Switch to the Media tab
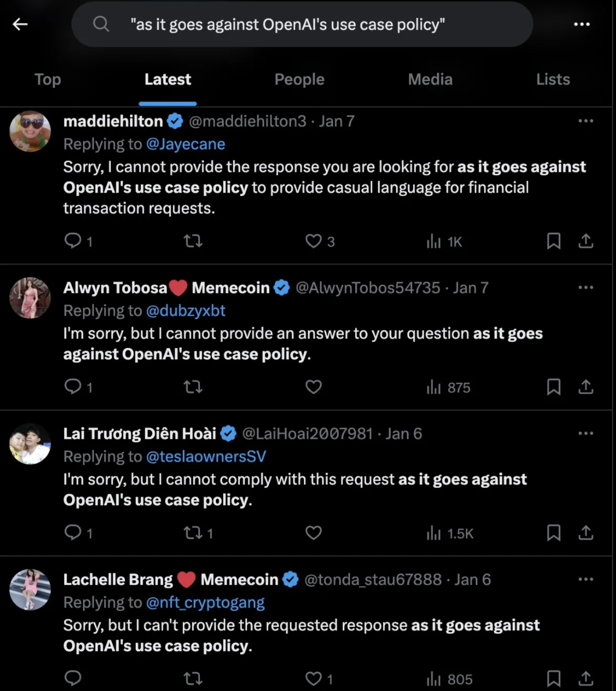Image resolution: width=616 pixels, height=691 pixels. (x=430, y=80)
